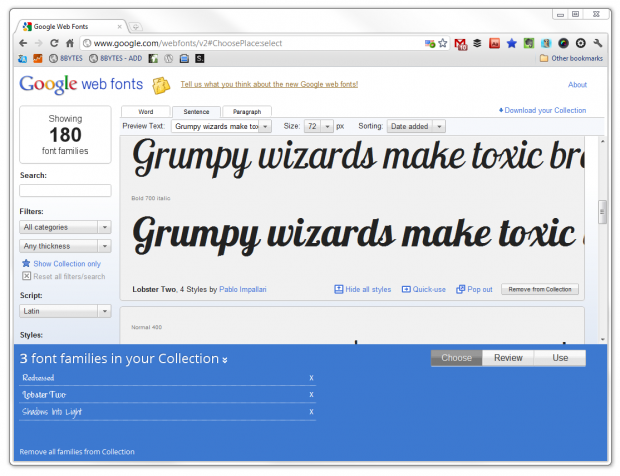Select Shadows Into Light in the Collection list
The image size is (620, 476).
point(52,412)
